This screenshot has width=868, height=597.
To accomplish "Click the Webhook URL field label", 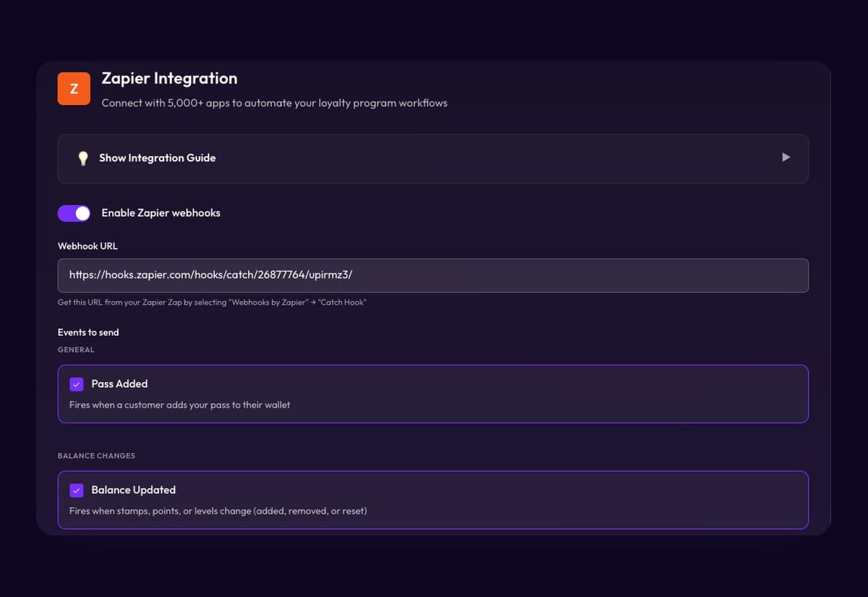I will 88,246.
